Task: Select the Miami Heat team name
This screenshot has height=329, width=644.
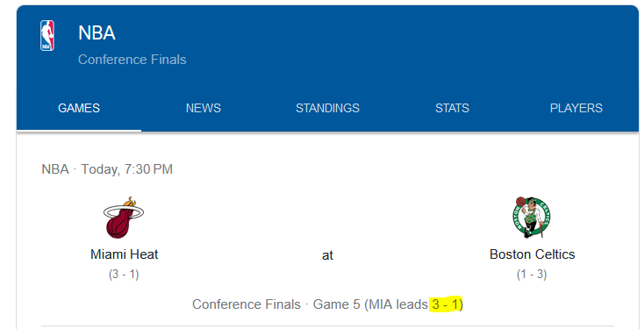Action: [x=124, y=254]
